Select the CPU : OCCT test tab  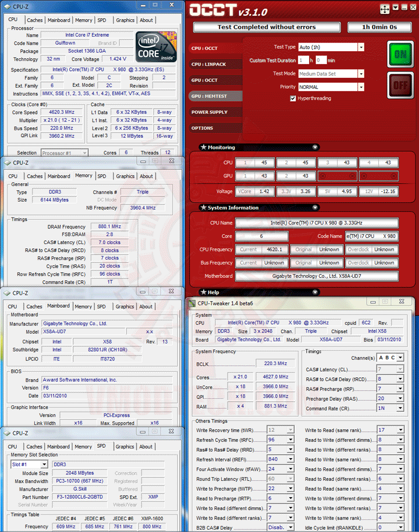tap(215, 48)
